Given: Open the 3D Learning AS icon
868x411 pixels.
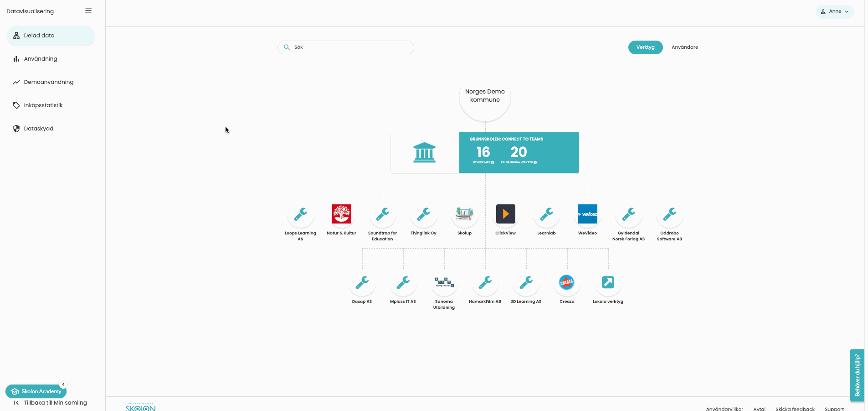Looking at the screenshot, I should pos(526,282).
